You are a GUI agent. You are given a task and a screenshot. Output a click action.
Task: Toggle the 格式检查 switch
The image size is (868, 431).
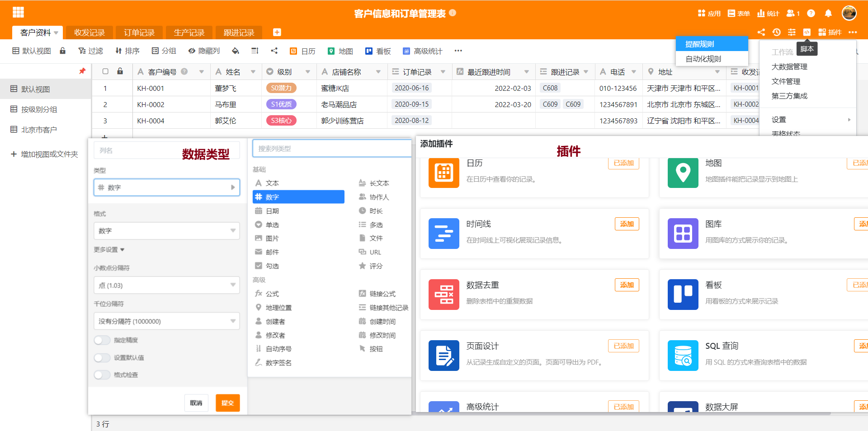102,375
